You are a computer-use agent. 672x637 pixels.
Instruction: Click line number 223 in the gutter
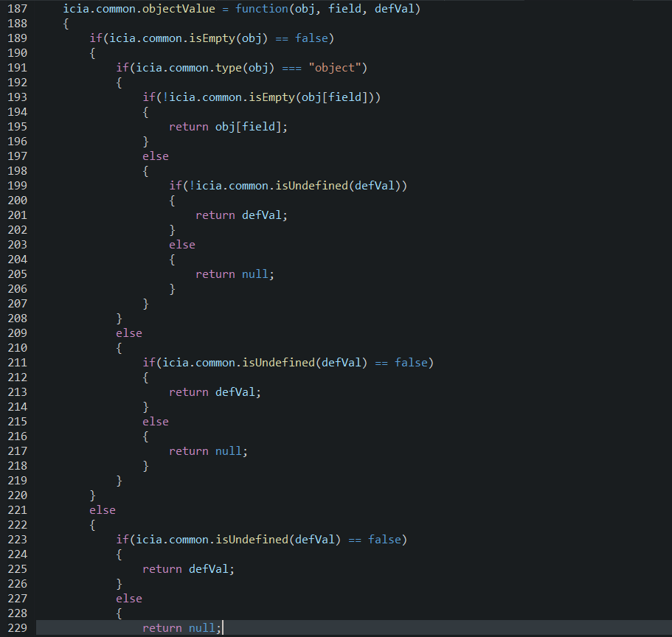point(17,540)
